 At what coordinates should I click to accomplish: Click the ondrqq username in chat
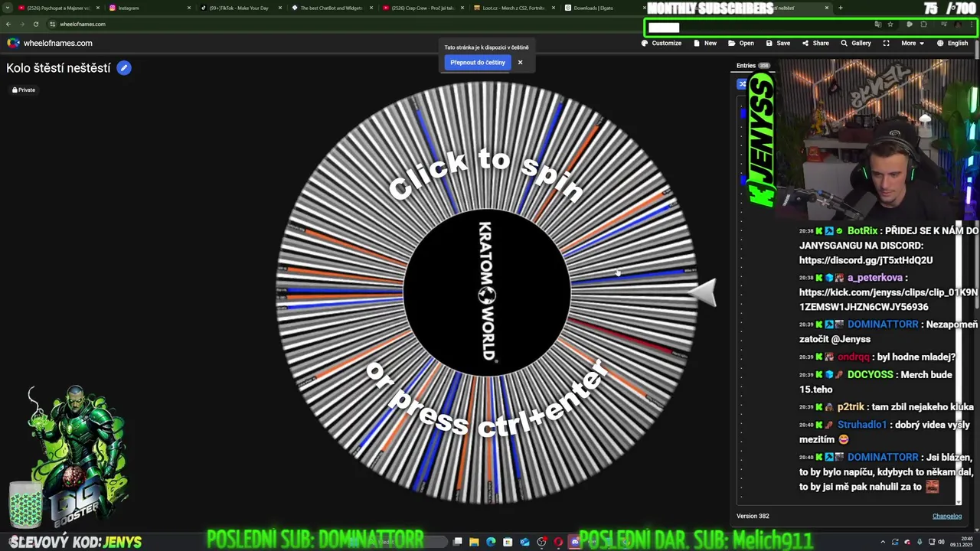[854, 357]
